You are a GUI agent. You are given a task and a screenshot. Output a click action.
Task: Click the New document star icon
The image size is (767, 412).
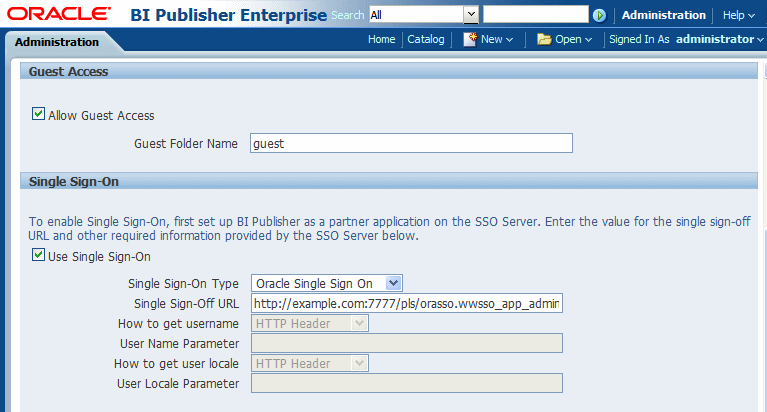pyautogui.click(x=470, y=39)
